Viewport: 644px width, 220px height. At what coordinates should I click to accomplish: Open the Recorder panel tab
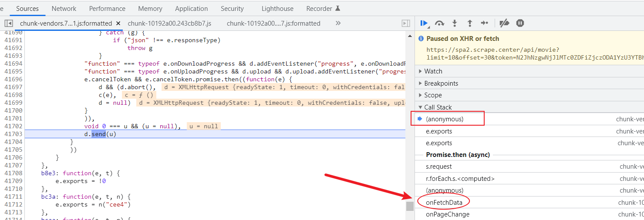point(323,9)
